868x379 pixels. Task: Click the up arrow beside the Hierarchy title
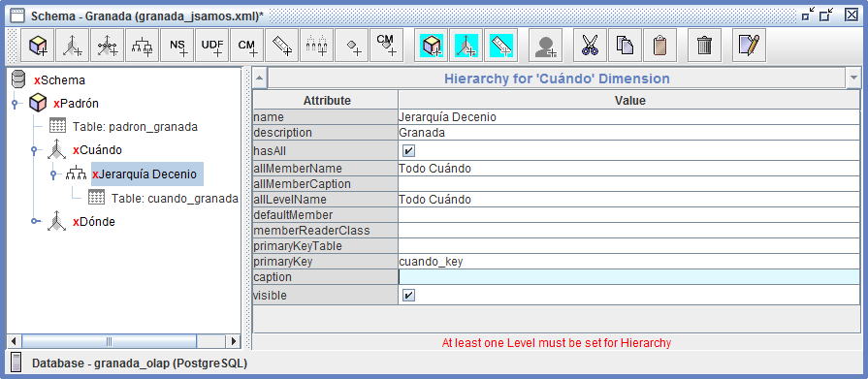tap(261, 78)
